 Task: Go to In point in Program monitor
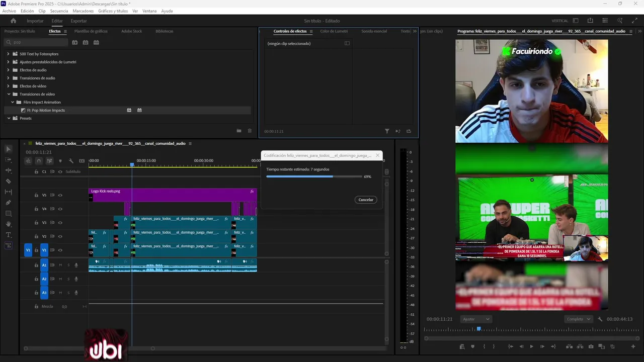pos(511,346)
